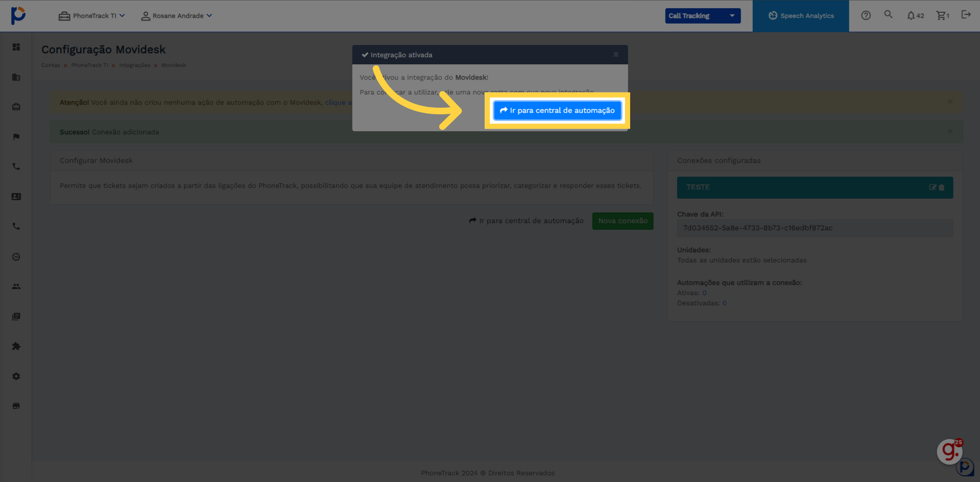Open the dashboard grid icon in sidebar
The width and height of the screenshot is (980, 482).
pyautogui.click(x=16, y=47)
